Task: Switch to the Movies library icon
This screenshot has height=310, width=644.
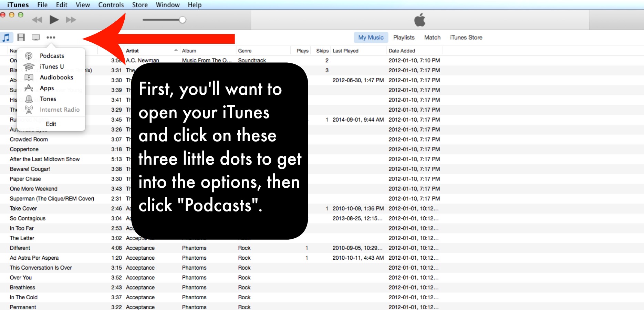Action: tap(21, 37)
